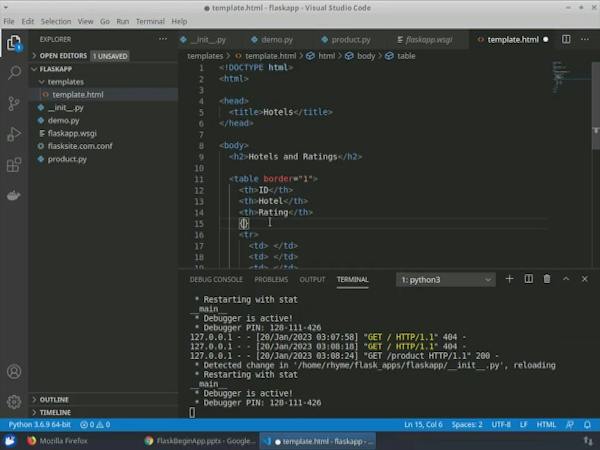600x450 pixels.
Task: Click Ln 15, Col 6 in status bar
Action: 423,425
